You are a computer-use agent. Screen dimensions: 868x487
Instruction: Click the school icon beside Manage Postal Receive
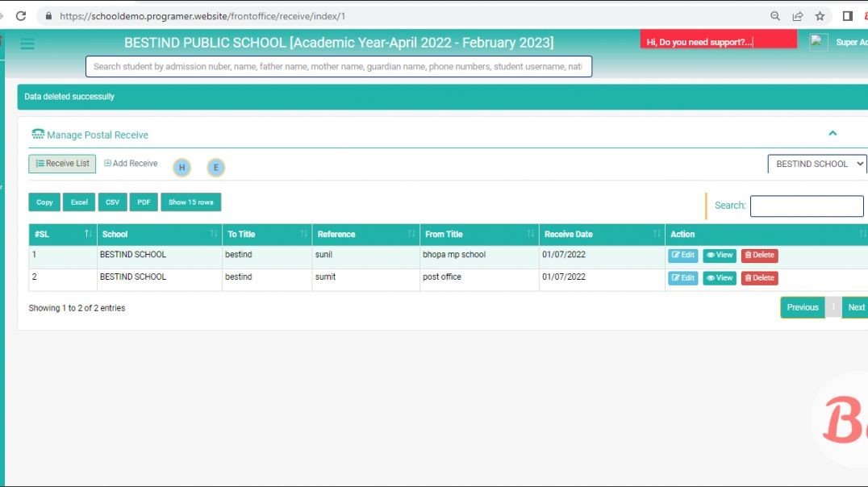pos(37,133)
